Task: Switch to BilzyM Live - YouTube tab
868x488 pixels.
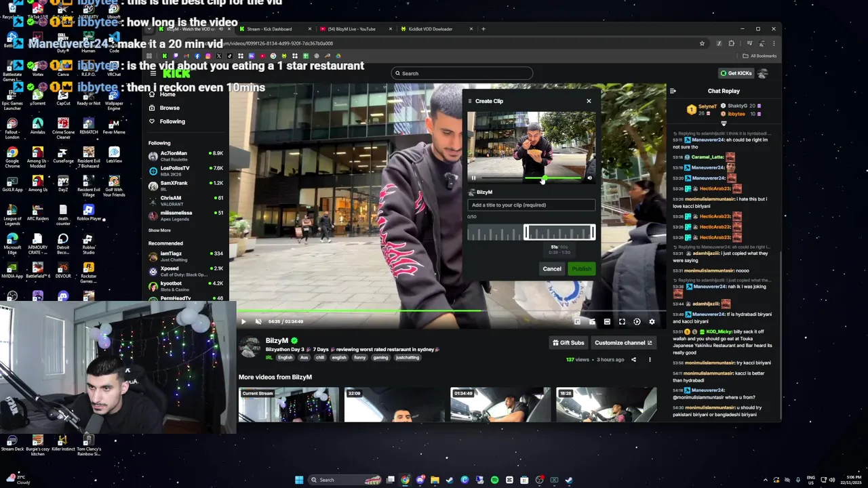Action: click(x=355, y=29)
